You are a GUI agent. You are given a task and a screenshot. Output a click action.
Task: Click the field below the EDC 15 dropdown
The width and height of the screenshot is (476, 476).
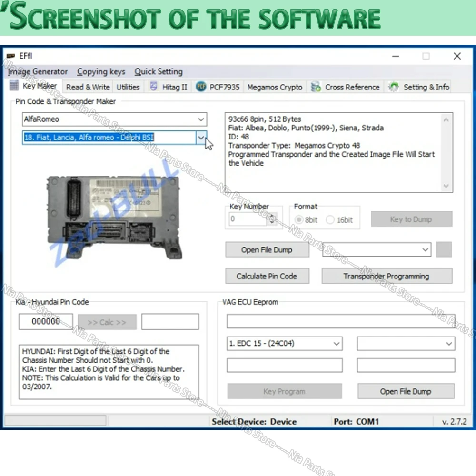285,365
